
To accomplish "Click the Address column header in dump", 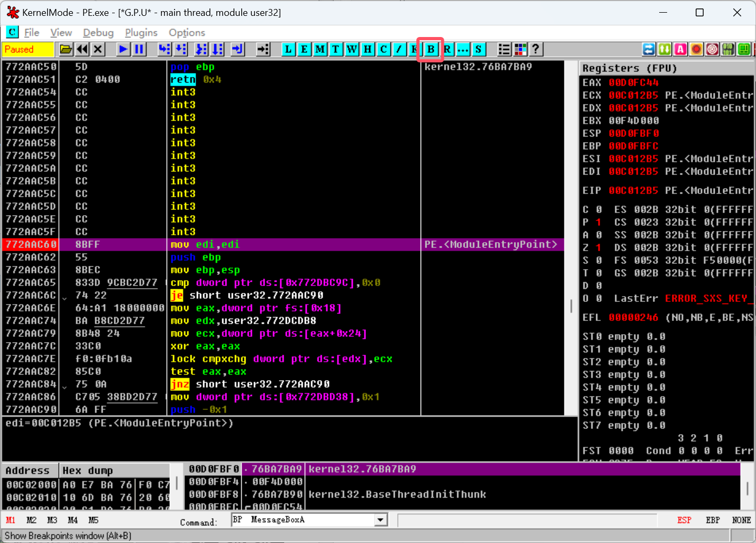I will pyautogui.click(x=30, y=470).
